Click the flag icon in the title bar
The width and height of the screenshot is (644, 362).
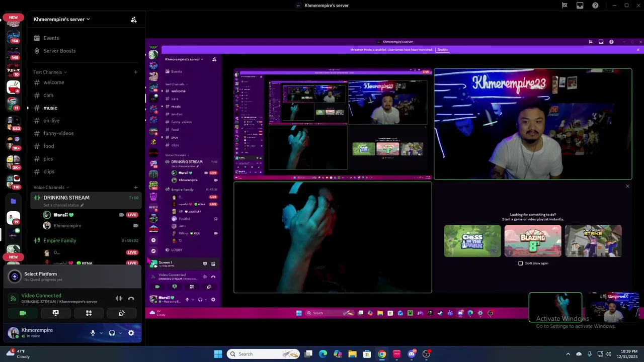[x=565, y=6]
